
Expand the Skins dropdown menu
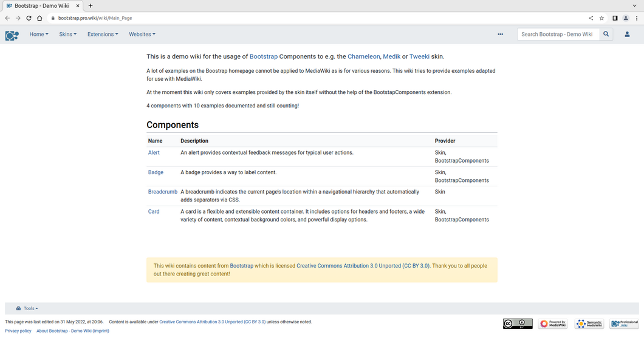click(x=68, y=35)
